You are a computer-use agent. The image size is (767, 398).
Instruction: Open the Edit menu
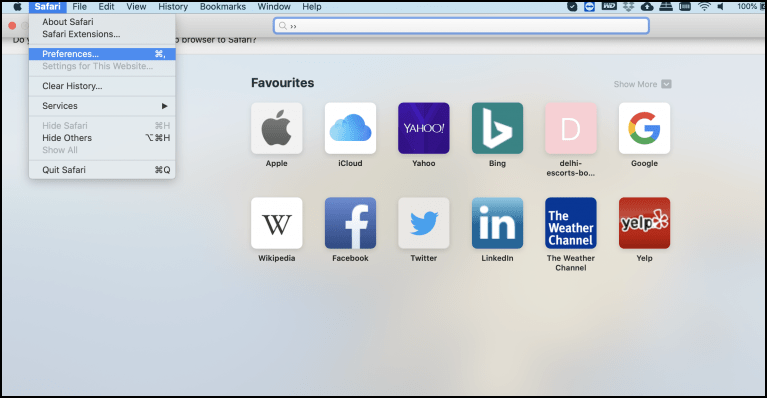(x=106, y=6)
